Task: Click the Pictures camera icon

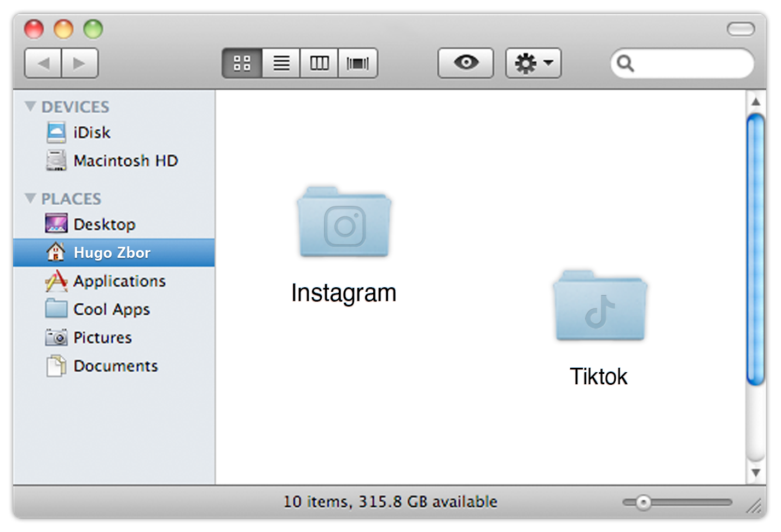Action: point(56,338)
